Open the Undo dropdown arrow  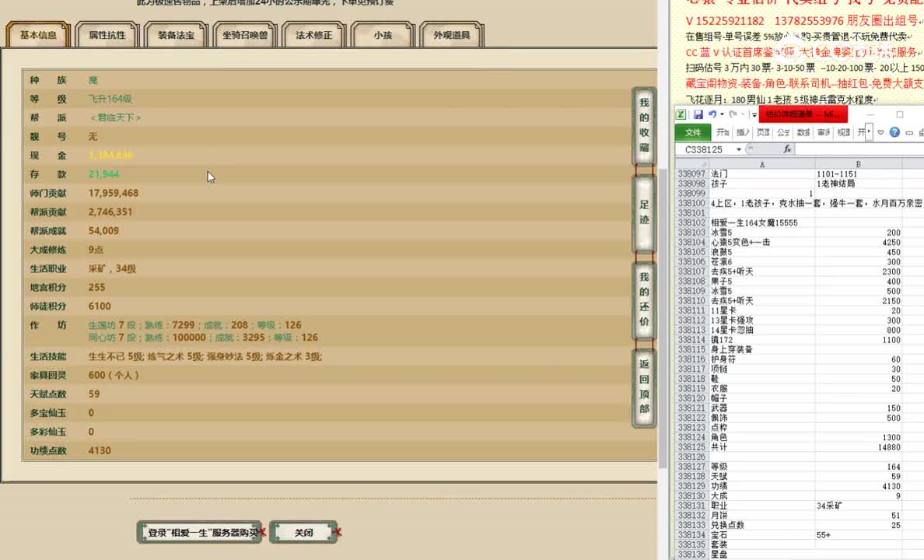pyautogui.click(x=723, y=114)
